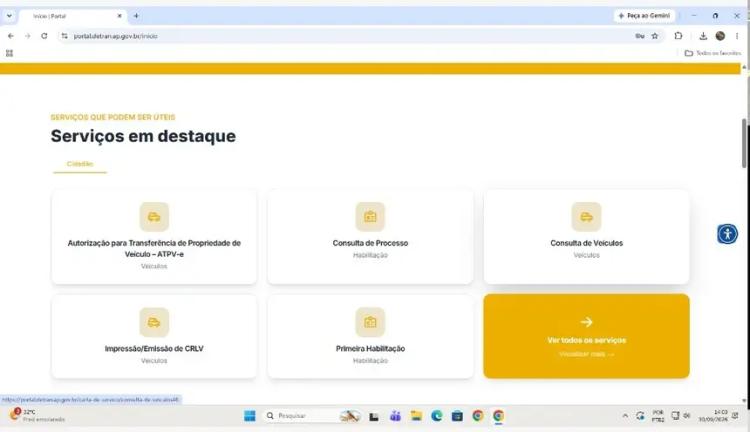Image resolution: width=750 pixels, height=432 pixels.
Task: Click the badge icon above Primeira Habilitação
Action: pyautogui.click(x=370, y=322)
